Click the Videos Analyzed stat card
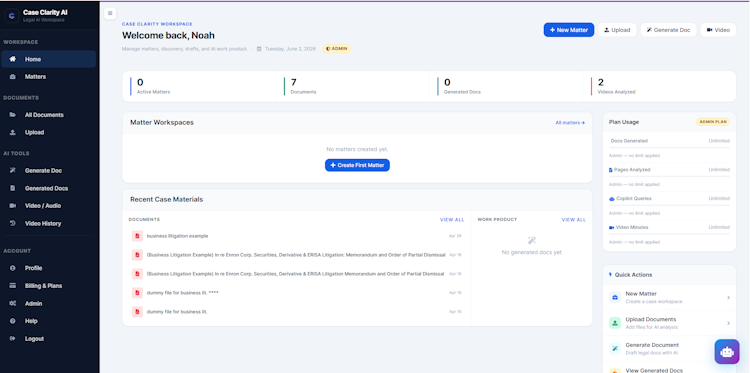This screenshot has width=750, height=373. click(660, 87)
